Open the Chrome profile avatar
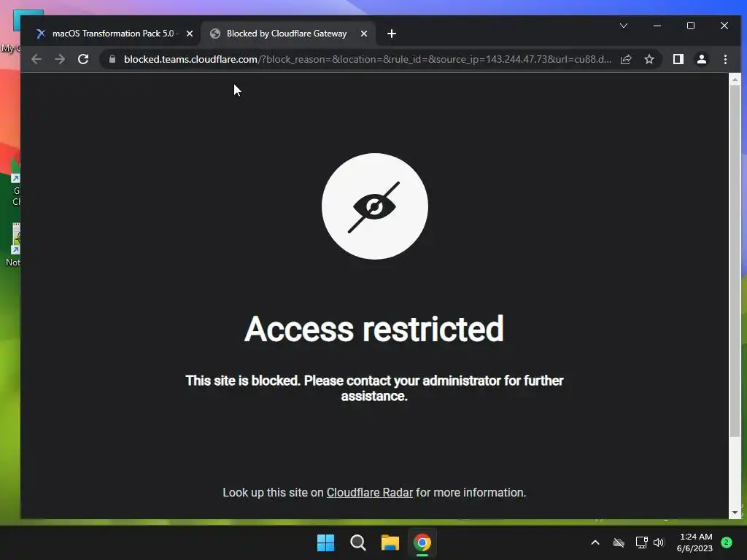The width and height of the screenshot is (747, 560). 701,59
